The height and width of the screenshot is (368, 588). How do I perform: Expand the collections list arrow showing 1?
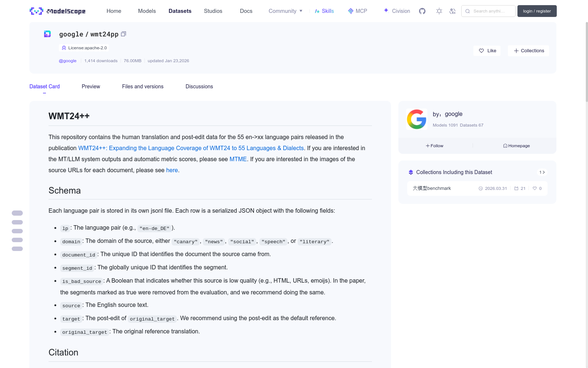[542, 172]
